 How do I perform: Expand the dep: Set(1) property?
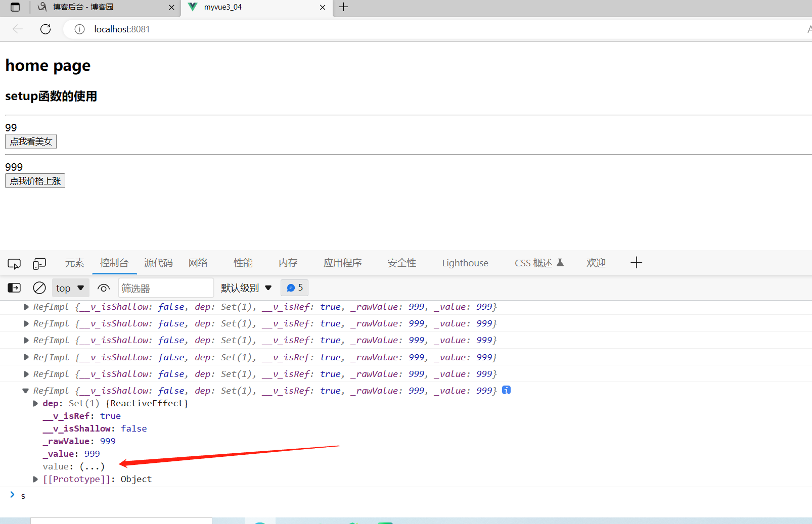(35, 403)
